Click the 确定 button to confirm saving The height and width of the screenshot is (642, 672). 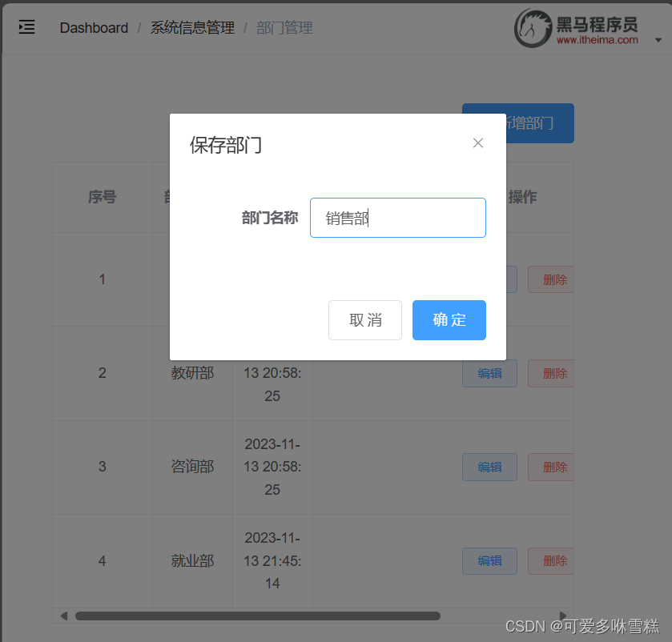click(449, 319)
